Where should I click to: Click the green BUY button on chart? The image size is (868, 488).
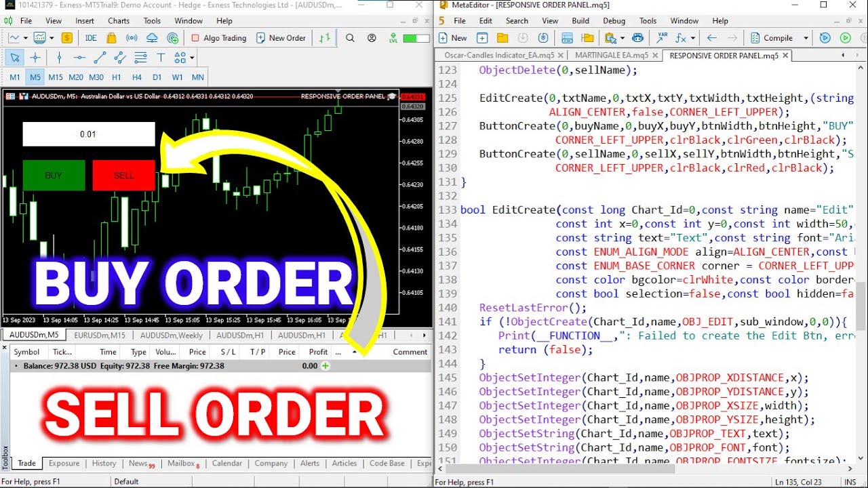pyautogui.click(x=54, y=176)
